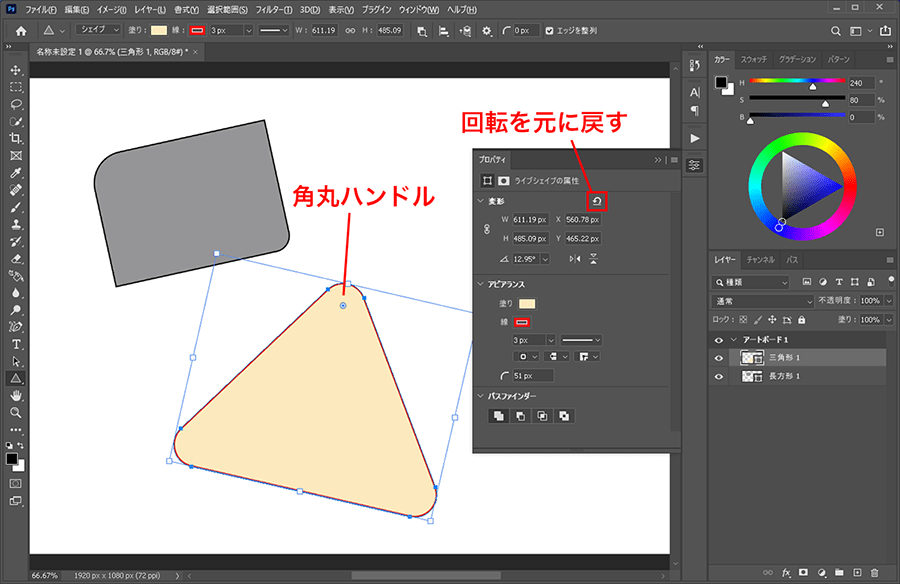Viewport: 900px width, 584px height.
Task: Click the fill color swatch in options bar
Action: 159,31
